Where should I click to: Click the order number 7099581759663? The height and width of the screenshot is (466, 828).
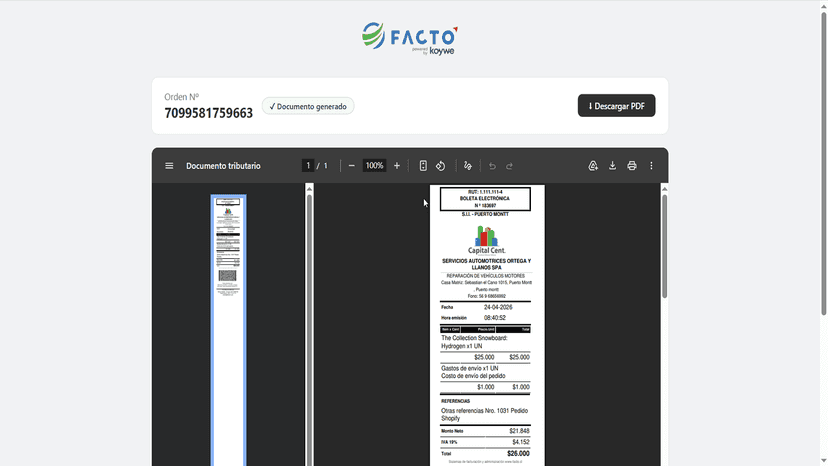(209, 113)
